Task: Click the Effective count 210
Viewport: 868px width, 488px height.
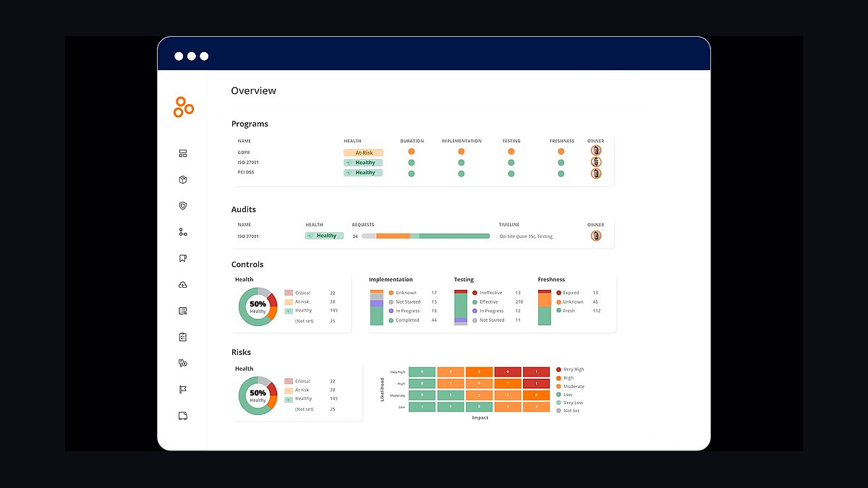Action: (519, 302)
